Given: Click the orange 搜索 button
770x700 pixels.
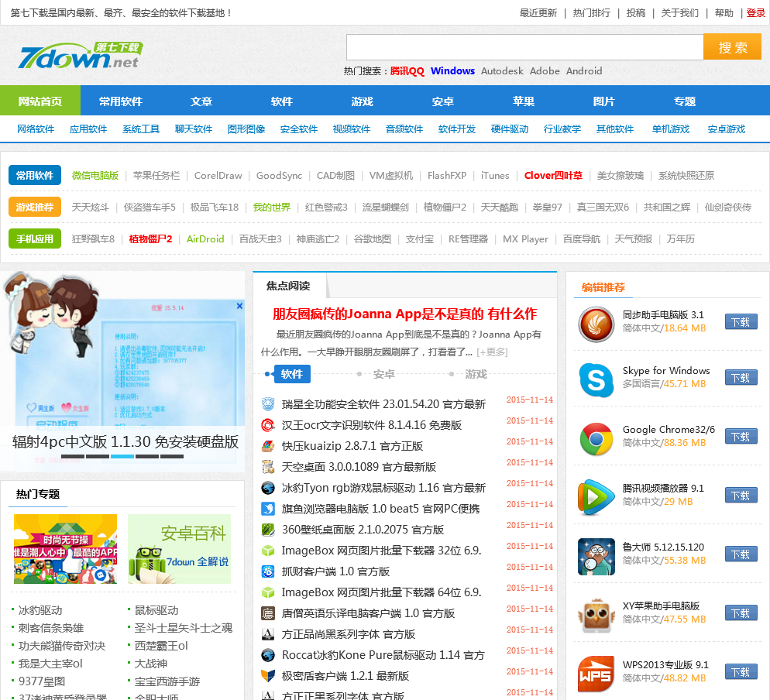Looking at the screenshot, I should pyautogui.click(x=732, y=47).
